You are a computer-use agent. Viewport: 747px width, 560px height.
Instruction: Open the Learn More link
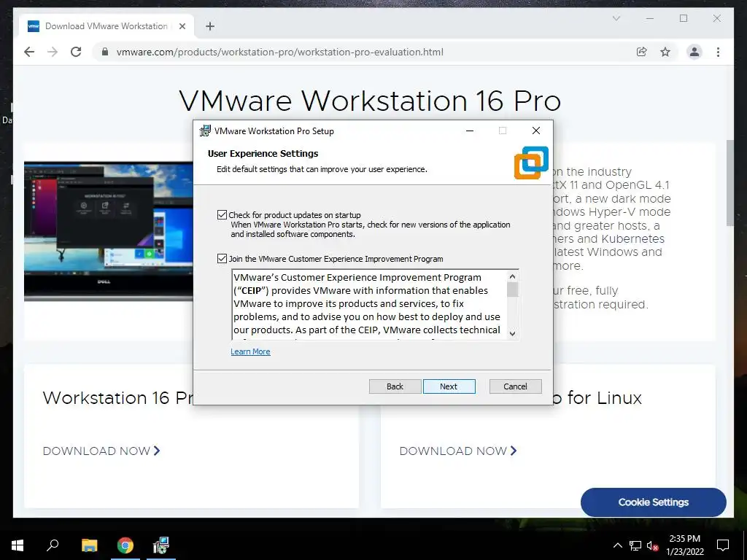pos(251,351)
